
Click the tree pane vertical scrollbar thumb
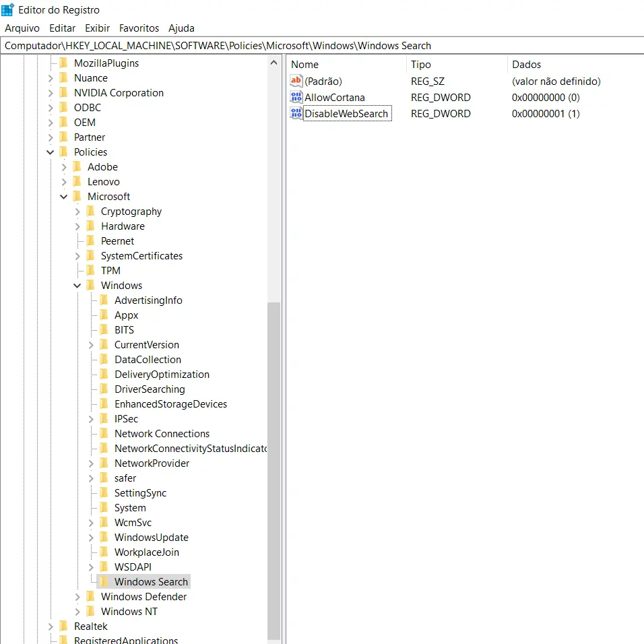click(x=273, y=471)
